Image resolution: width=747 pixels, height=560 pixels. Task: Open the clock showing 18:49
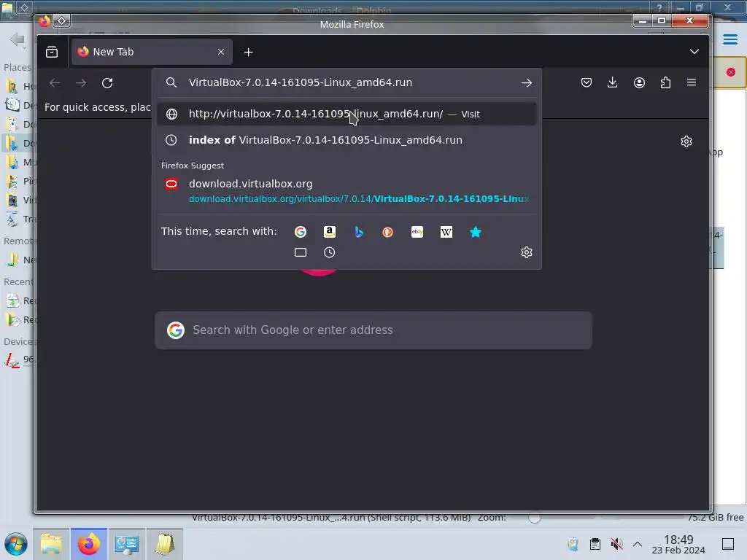tap(678, 544)
